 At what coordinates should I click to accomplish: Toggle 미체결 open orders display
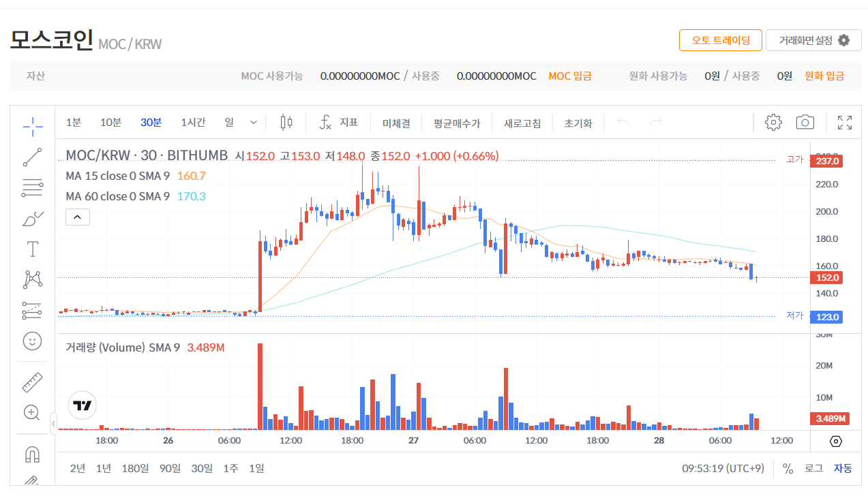(396, 123)
